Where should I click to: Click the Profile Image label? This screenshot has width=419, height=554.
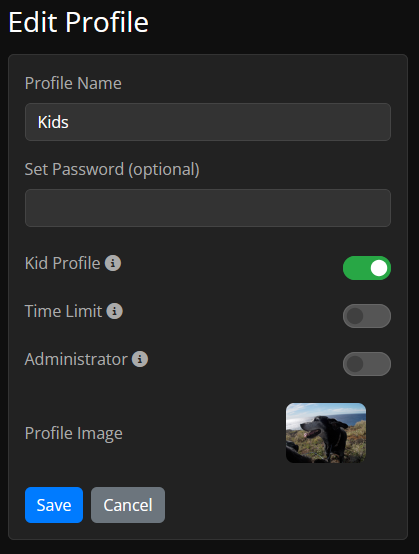click(73, 434)
